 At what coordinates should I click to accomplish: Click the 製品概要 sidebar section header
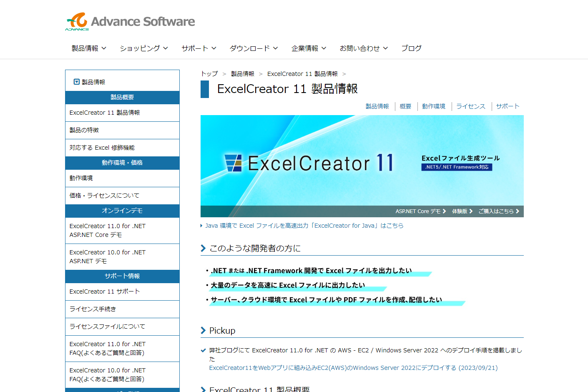coord(122,97)
